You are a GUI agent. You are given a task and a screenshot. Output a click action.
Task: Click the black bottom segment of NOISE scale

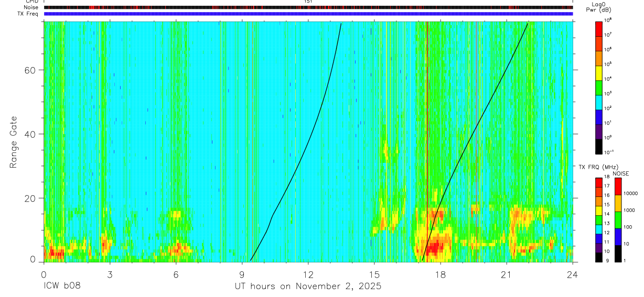pos(618,253)
